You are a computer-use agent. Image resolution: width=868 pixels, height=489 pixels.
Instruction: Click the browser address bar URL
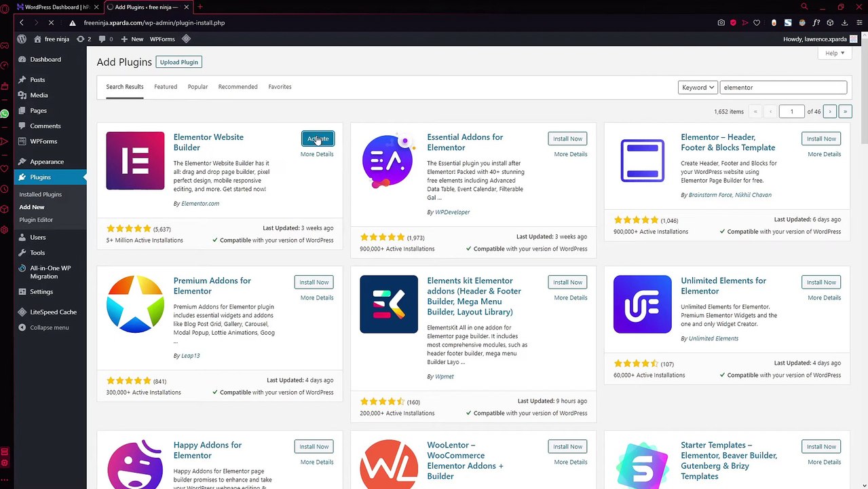tap(154, 22)
